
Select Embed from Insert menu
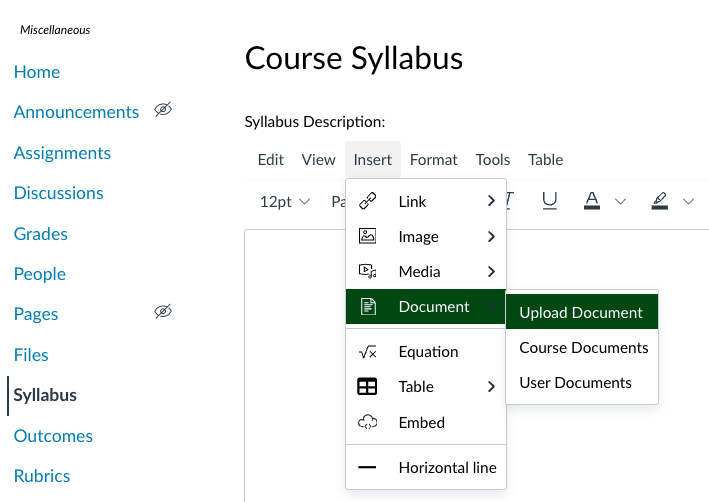425,422
